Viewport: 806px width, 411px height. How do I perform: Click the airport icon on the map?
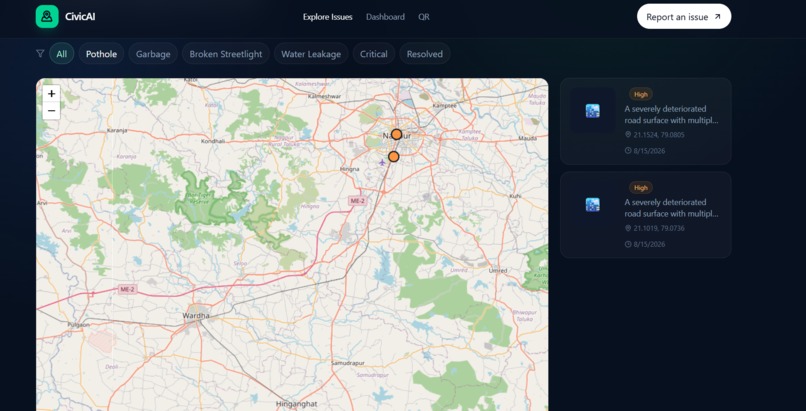pyautogui.click(x=382, y=162)
